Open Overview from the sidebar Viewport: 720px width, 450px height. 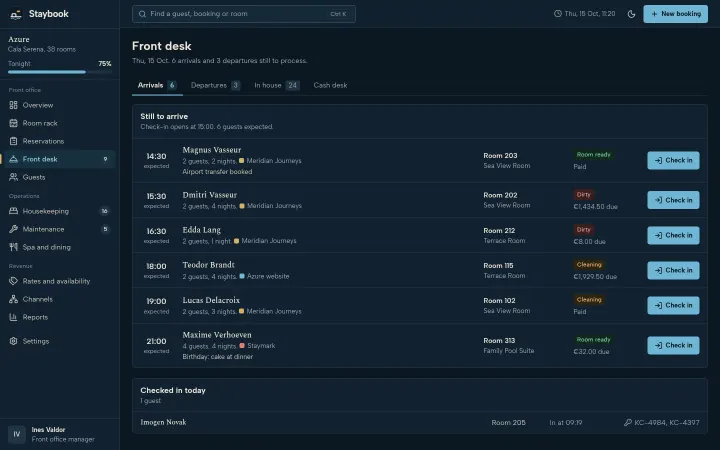pyautogui.click(x=60, y=105)
